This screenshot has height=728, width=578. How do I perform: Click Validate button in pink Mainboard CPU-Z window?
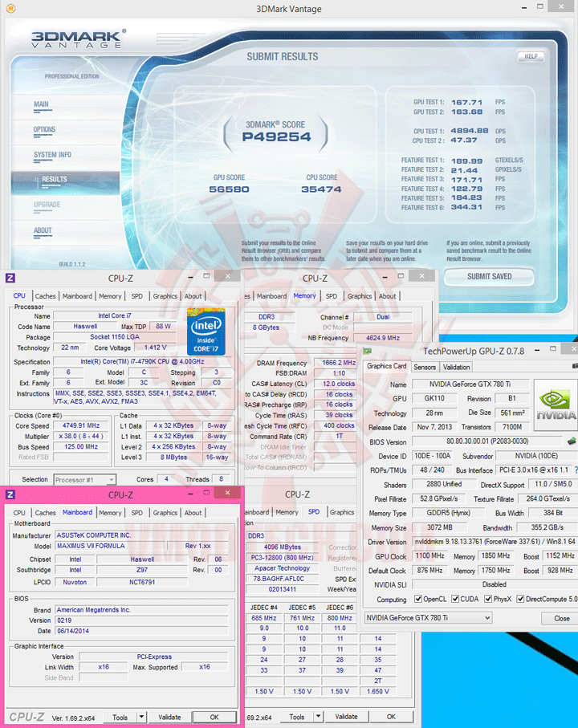point(169,717)
